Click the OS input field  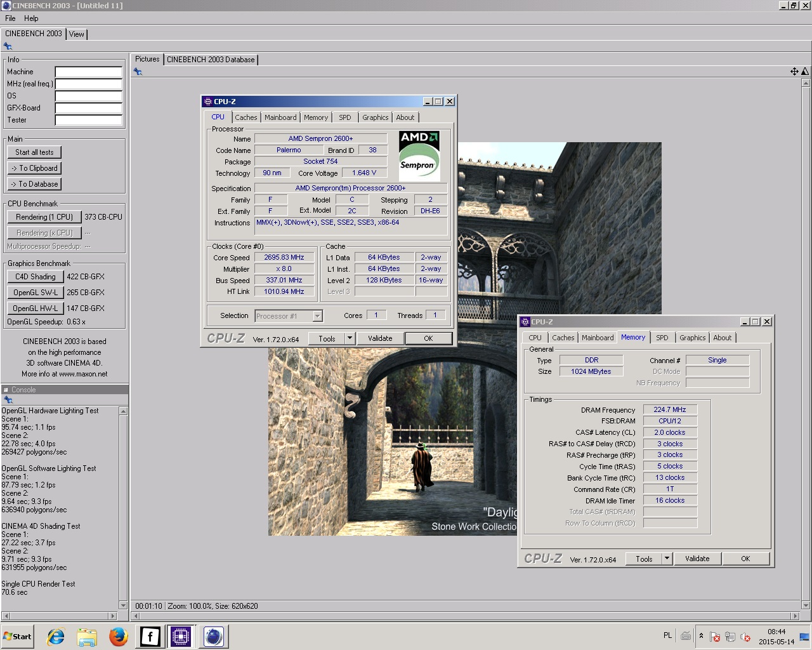tap(88, 96)
